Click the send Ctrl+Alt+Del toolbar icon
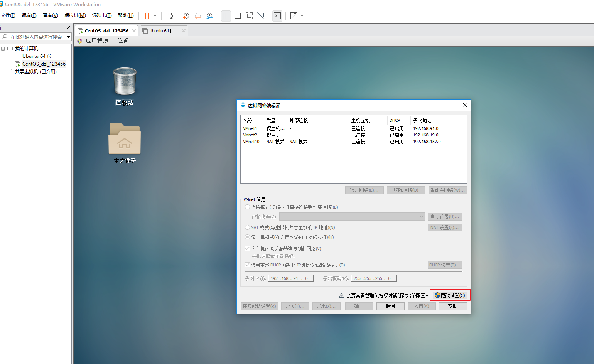Image resolution: width=594 pixels, height=364 pixels. click(x=170, y=16)
